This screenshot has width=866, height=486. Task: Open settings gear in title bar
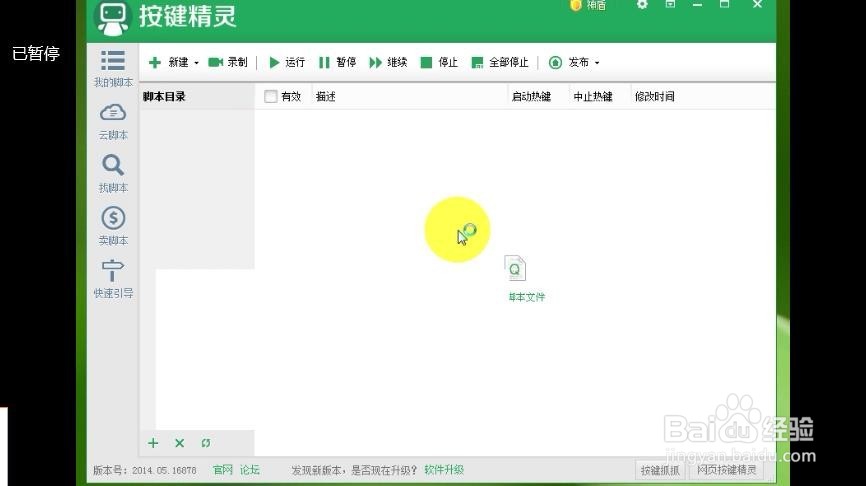pos(642,4)
